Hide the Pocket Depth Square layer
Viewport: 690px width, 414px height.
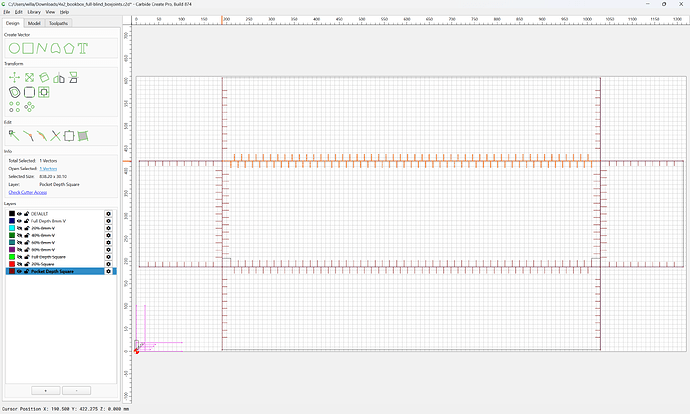click(19, 271)
